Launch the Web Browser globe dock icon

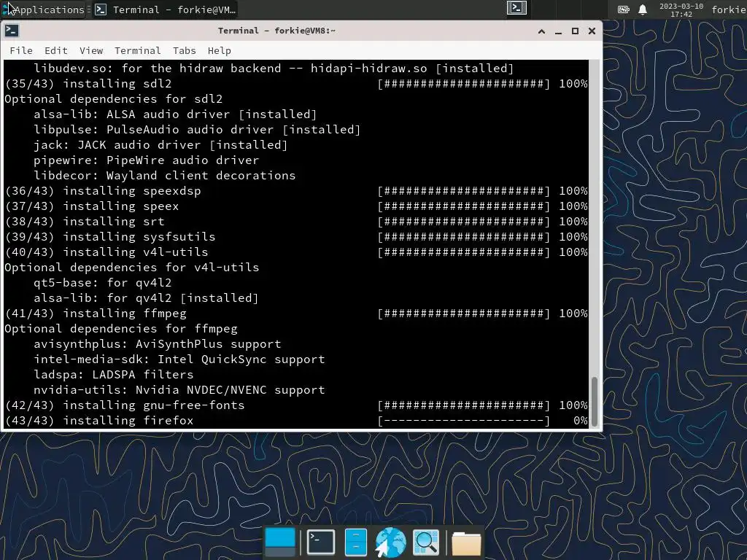pyautogui.click(x=391, y=542)
